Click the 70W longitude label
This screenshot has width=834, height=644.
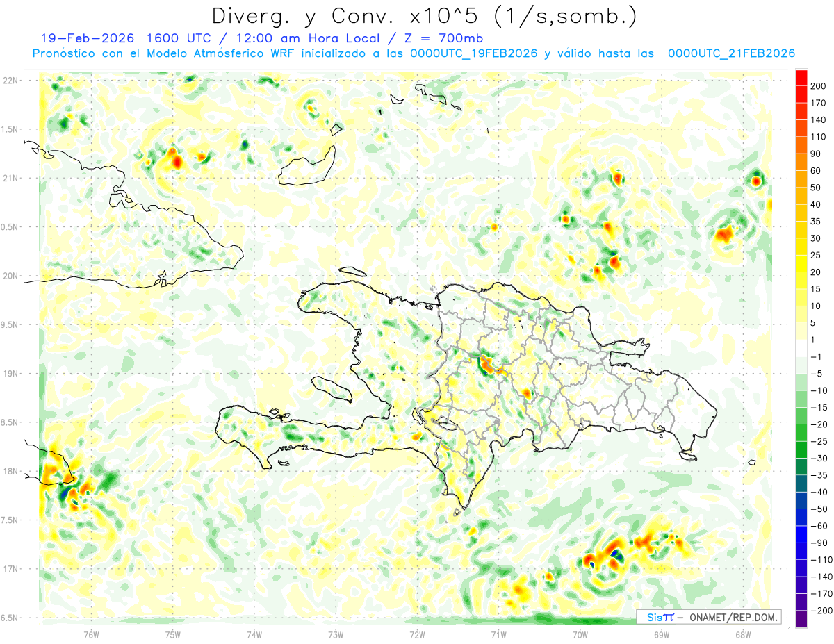point(580,634)
